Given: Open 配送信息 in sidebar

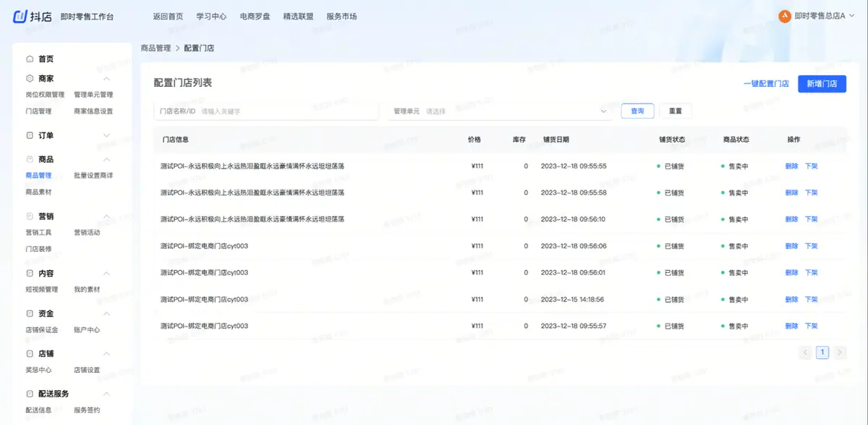Looking at the screenshot, I should point(38,411).
